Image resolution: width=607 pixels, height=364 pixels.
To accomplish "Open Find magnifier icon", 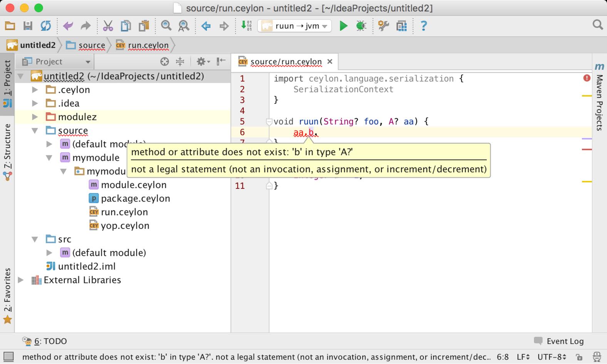I will click(x=166, y=26).
